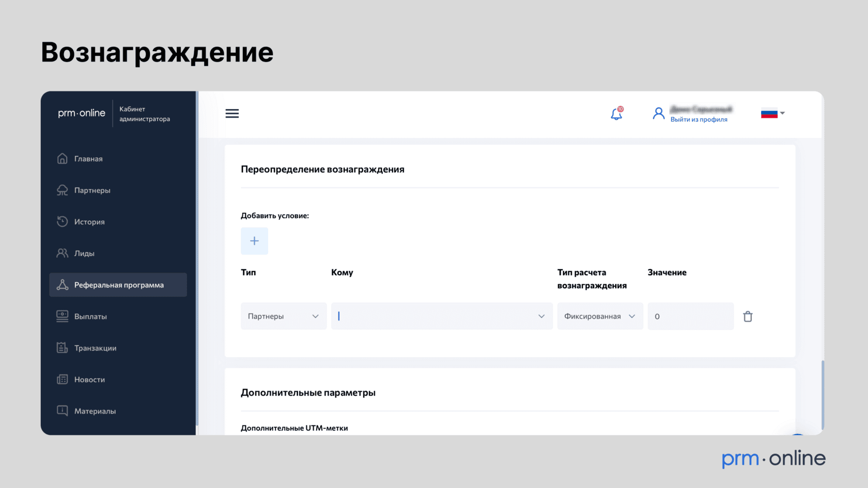The image size is (868, 488).
Task: Click the Значение value input field
Action: [690, 316]
